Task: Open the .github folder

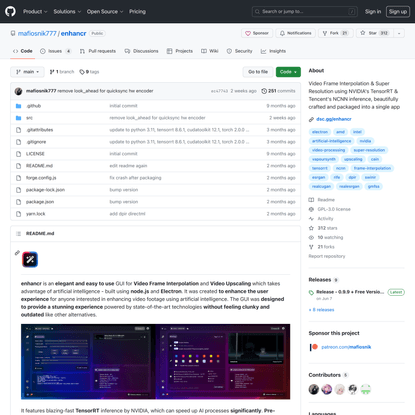Action: 33,106
